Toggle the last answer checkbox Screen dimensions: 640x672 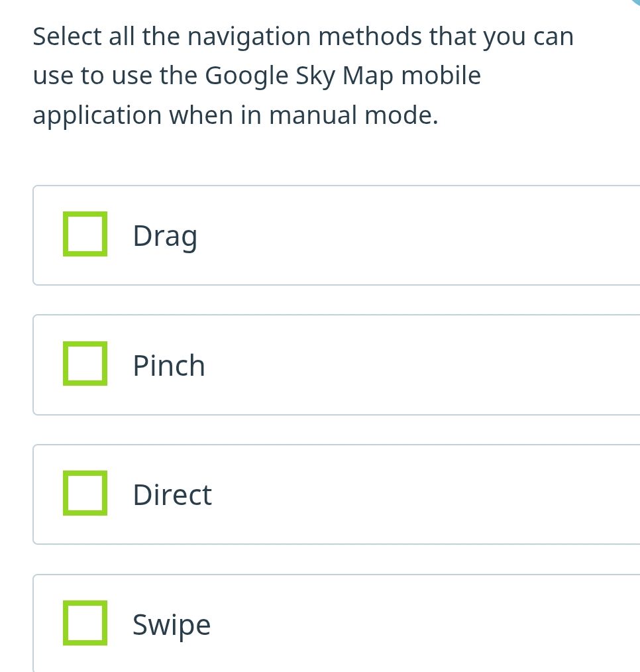[x=85, y=623]
